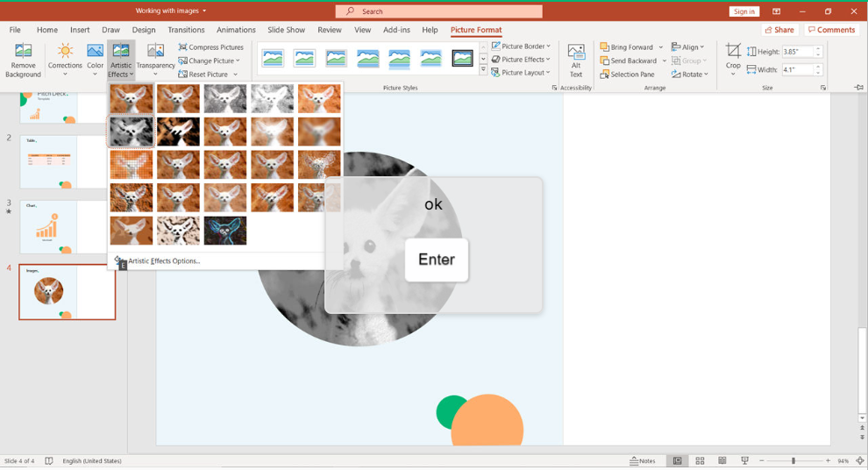
Task: Select the first picture style thumbnail
Action: click(273, 58)
